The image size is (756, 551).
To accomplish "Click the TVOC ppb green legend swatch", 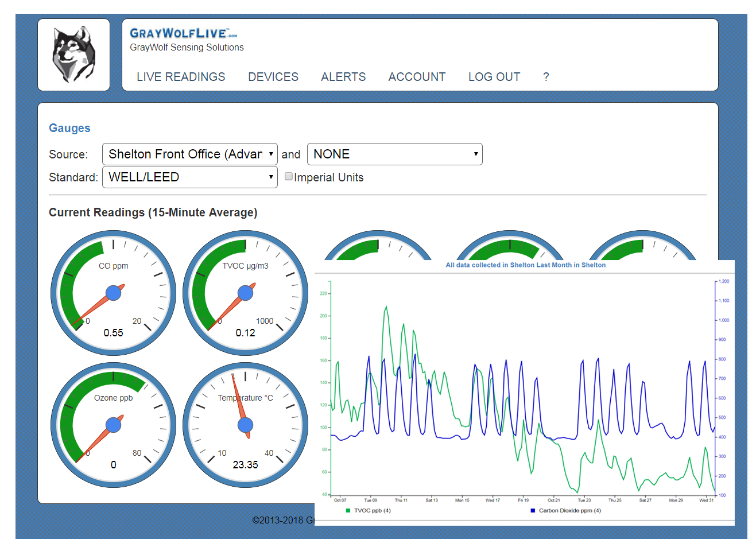I will (348, 510).
